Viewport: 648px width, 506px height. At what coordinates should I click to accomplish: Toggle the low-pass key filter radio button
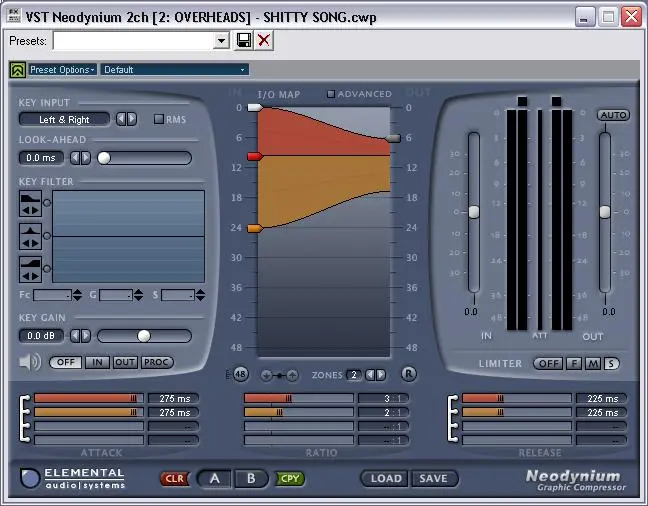coord(47,203)
